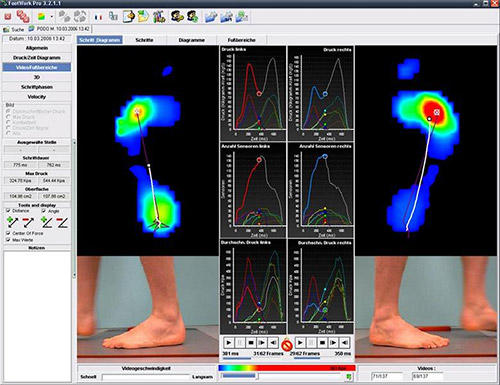The width and height of the screenshot is (500, 385).
Task: Disable the Angle checkbox
Action: (44, 211)
